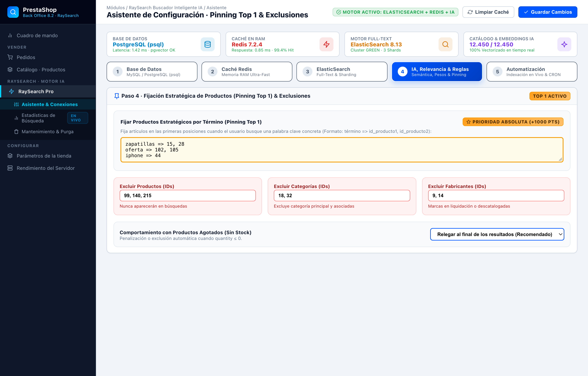Viewport: 588px width, 376px height.
Task: Click Guardar Cambios button
Action: [x=548, y=12]
